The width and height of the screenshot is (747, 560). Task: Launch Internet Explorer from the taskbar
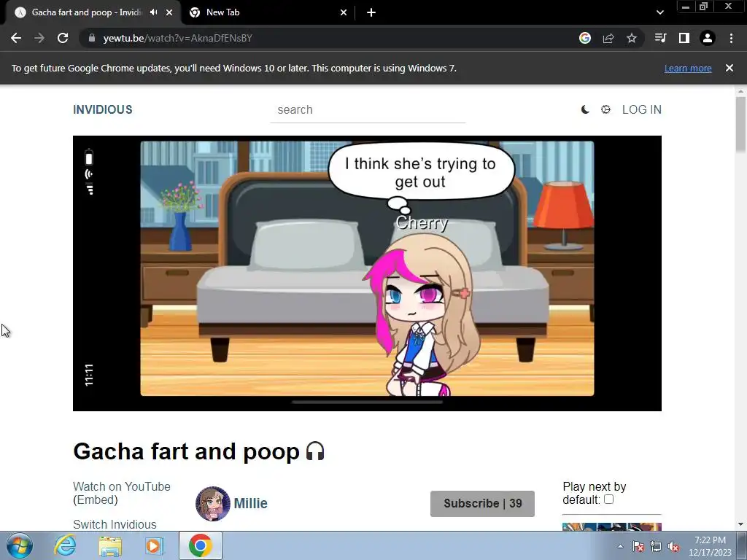coord(65,545)
